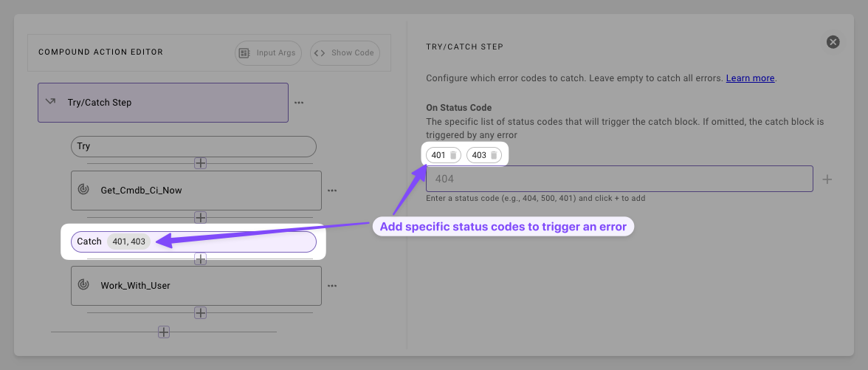Open Try/Catch Step three-dot menu
Image resolution: width=868 pixels, height=370 pixels.
pyautogui.click(x=299, y=103)
